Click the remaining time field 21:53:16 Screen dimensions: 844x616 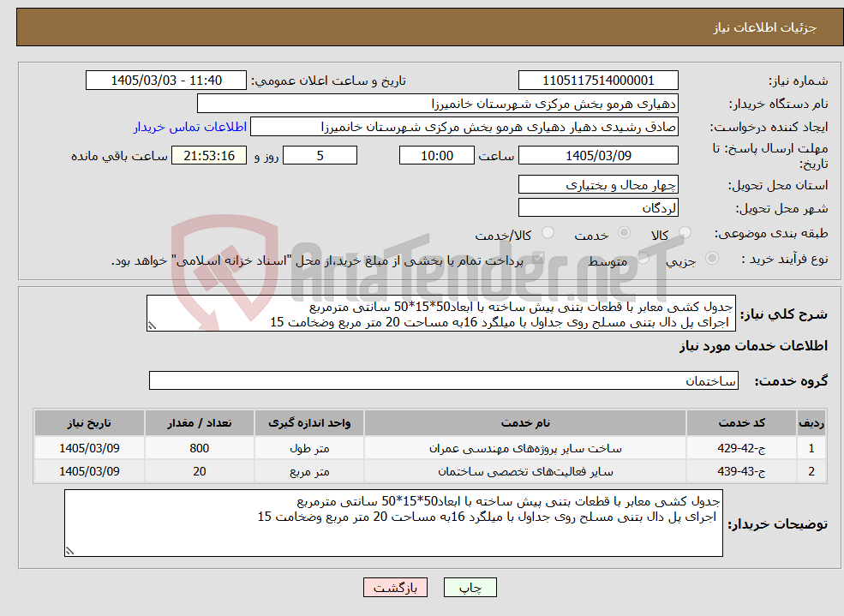(209, 155)
